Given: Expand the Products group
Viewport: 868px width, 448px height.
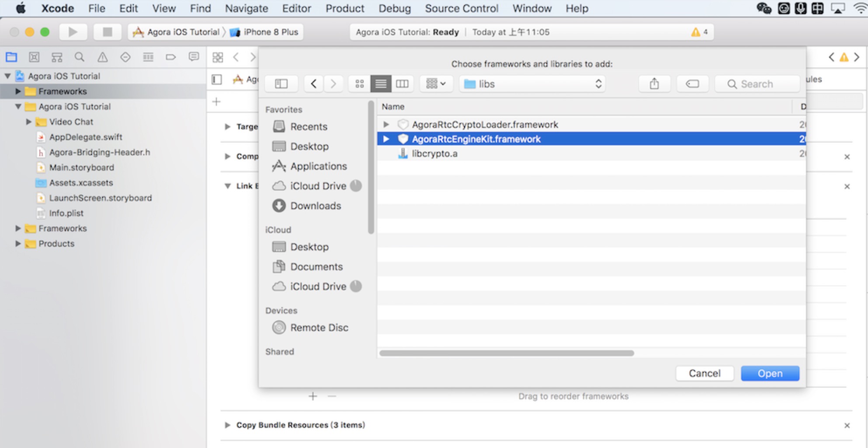Looking at the screenshot, I should pos(18,244).
